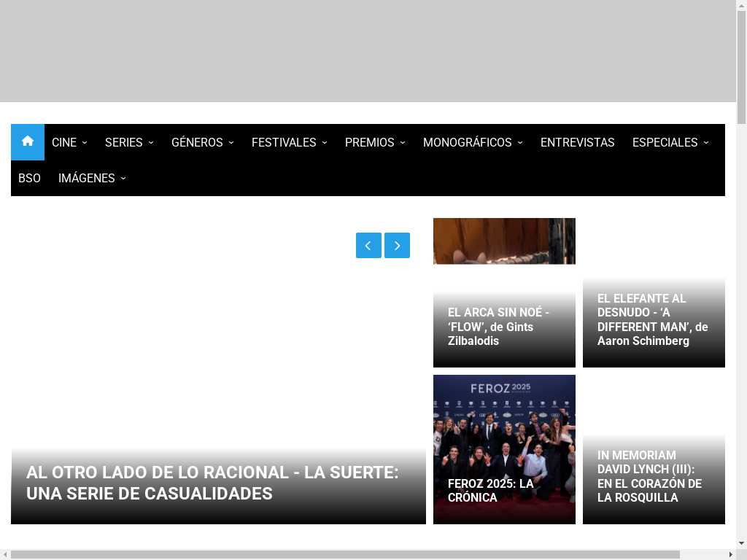Open the ESPECIALES dropdown menu
Viewport: 747px width, 560px height.
[670, 142]
